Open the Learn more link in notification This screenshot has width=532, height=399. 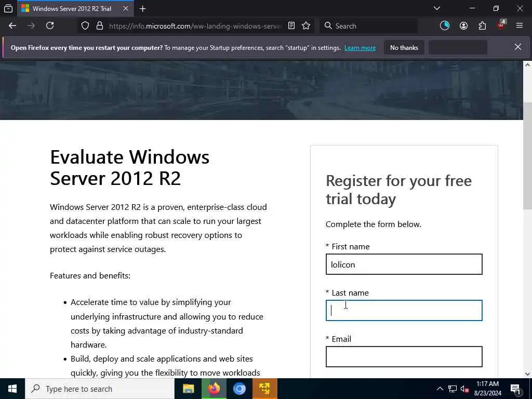(360, 48)
